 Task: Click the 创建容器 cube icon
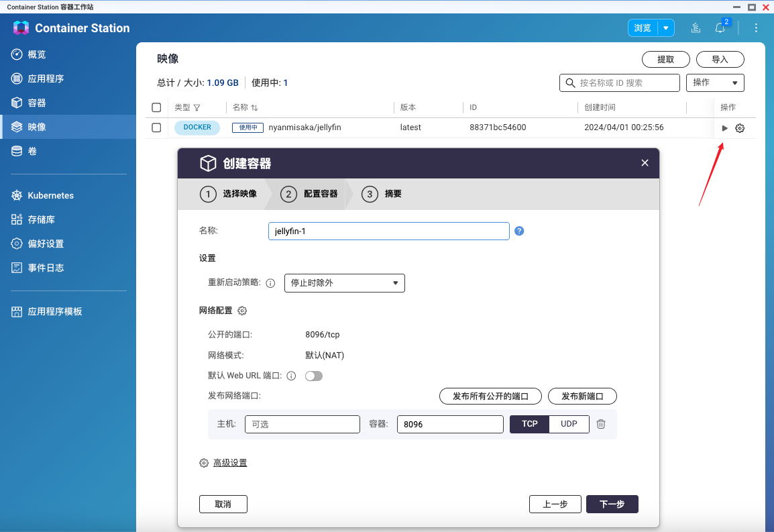(208, 163)
